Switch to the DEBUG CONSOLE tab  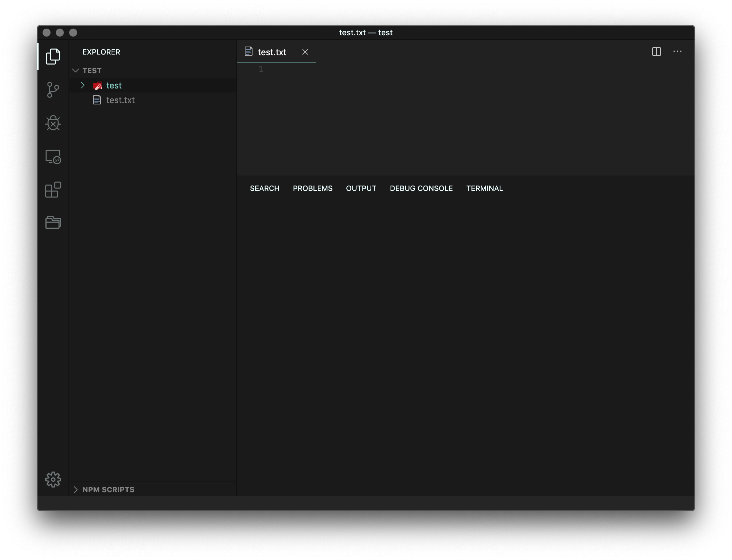point(421,188)
